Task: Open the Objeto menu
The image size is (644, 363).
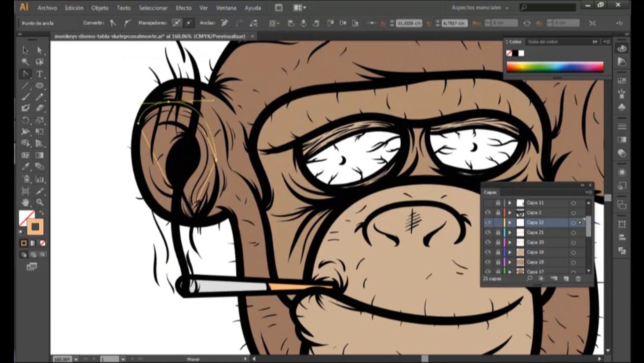Action: [x=100, y=8]
